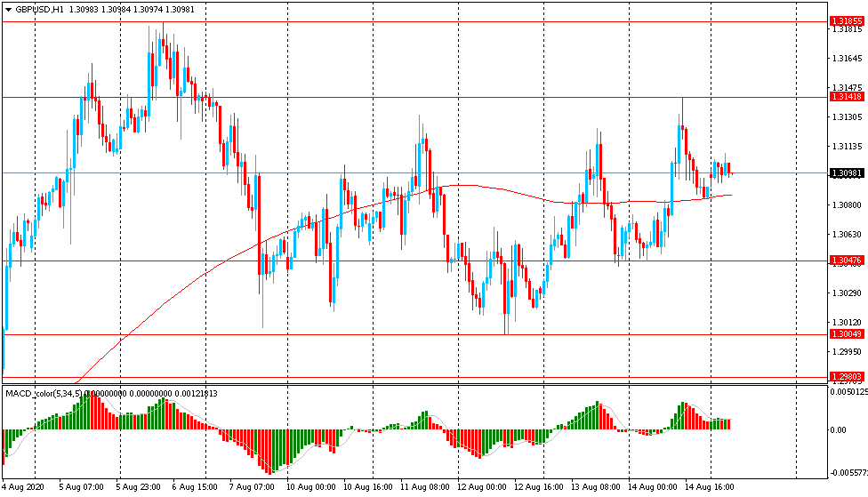Click the 4 Aug 2020 date label
This screenshot has height=497, width=868.
pos(26,488)
